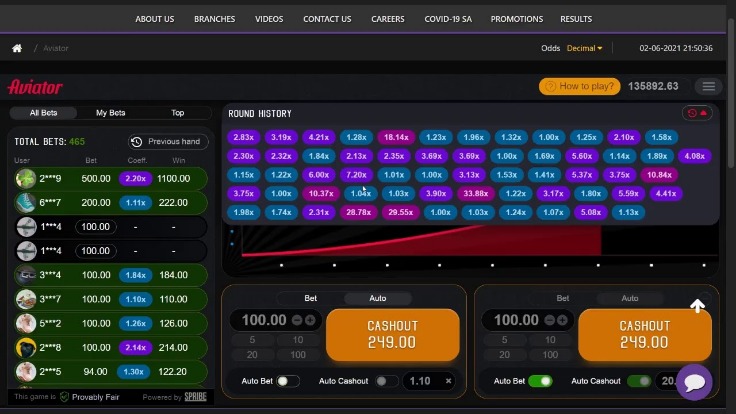
Task: Collapse the round history panel
Action: (x=697, y=113)
